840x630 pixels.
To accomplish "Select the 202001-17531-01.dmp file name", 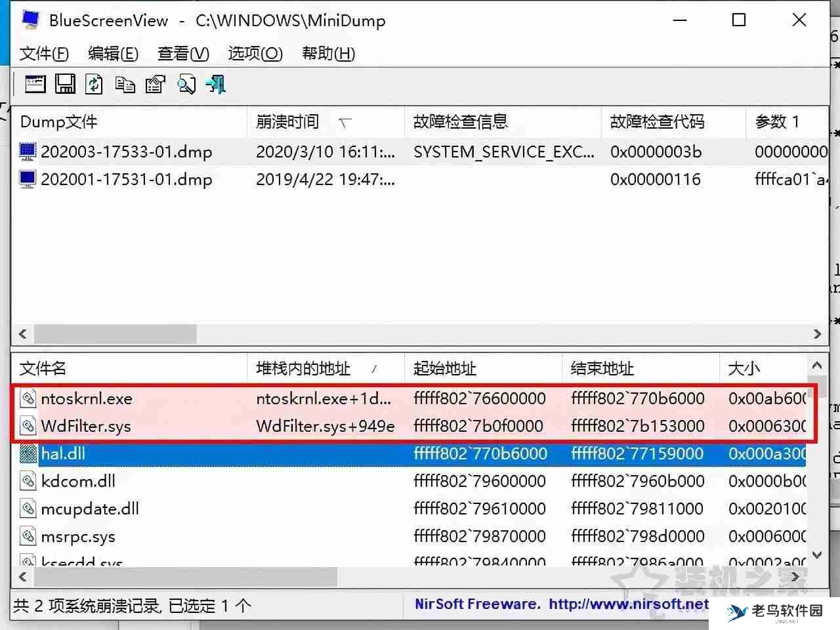I will coord(127,179).
